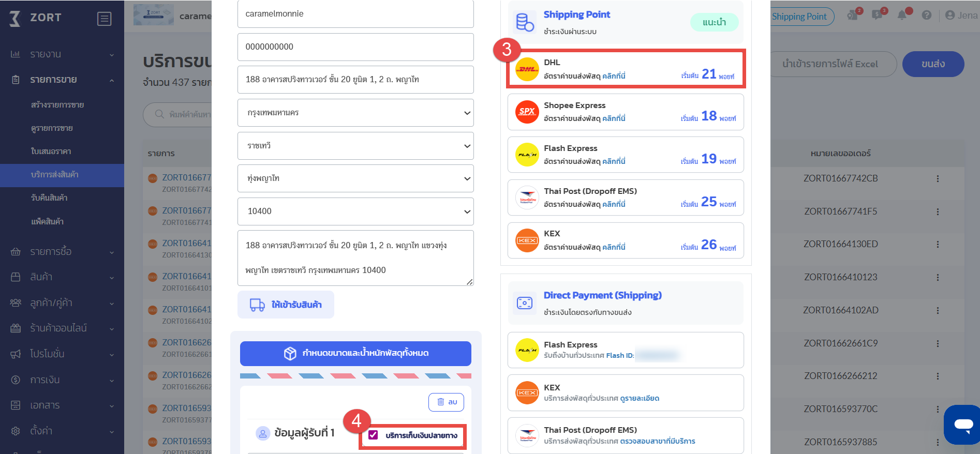Click the three-dot menu for ZORT01667742CB

coord(937,178)
